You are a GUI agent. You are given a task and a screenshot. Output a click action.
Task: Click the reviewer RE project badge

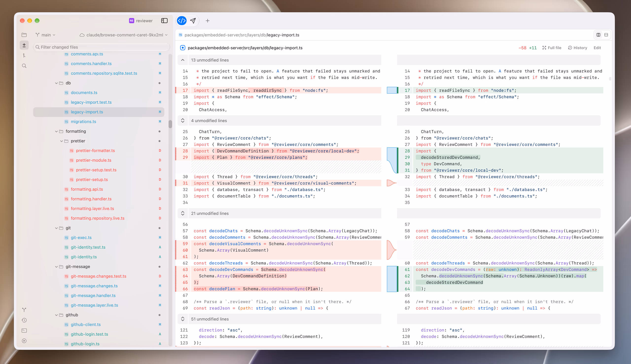click(132, 21)
